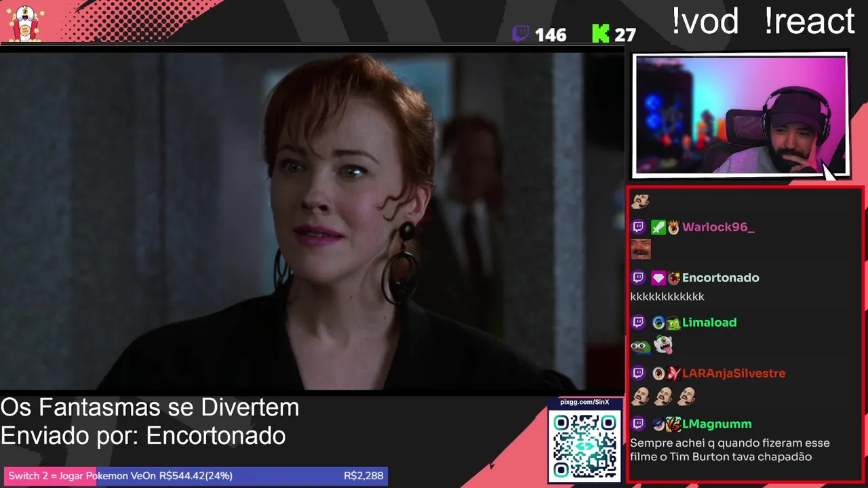Click the QR code image
Image resolution: width=868 pixels, height=488 pixels.
(585, 447)
